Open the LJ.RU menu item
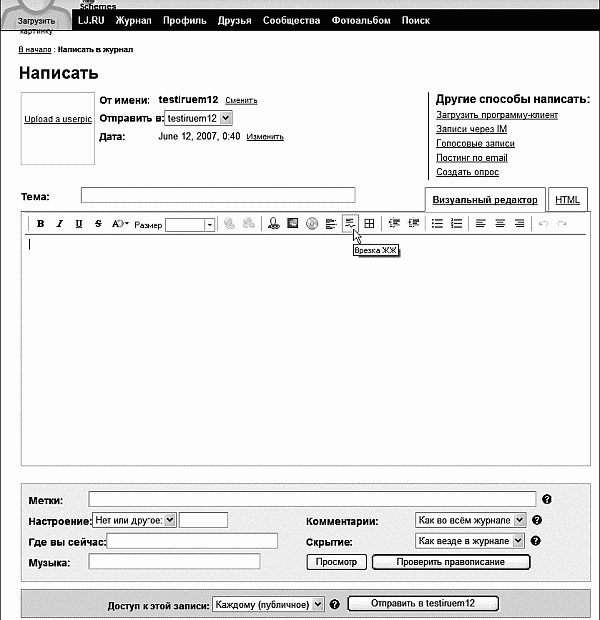 (91, 21)
